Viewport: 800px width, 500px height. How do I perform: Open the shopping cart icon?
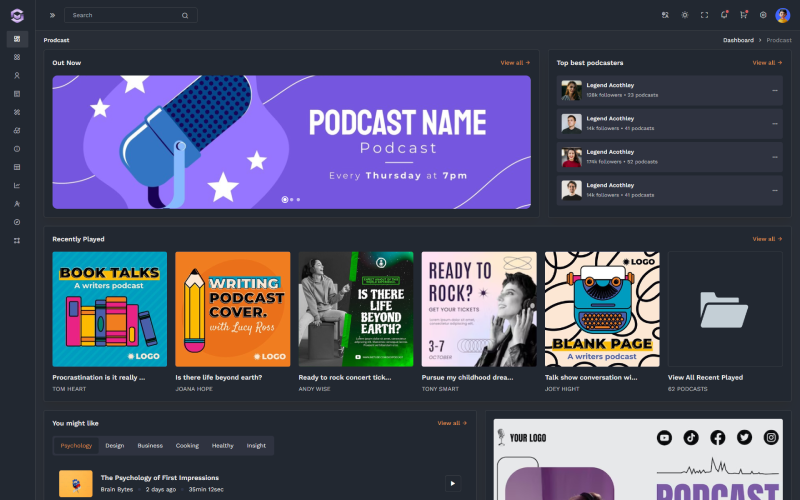[743, 15]
